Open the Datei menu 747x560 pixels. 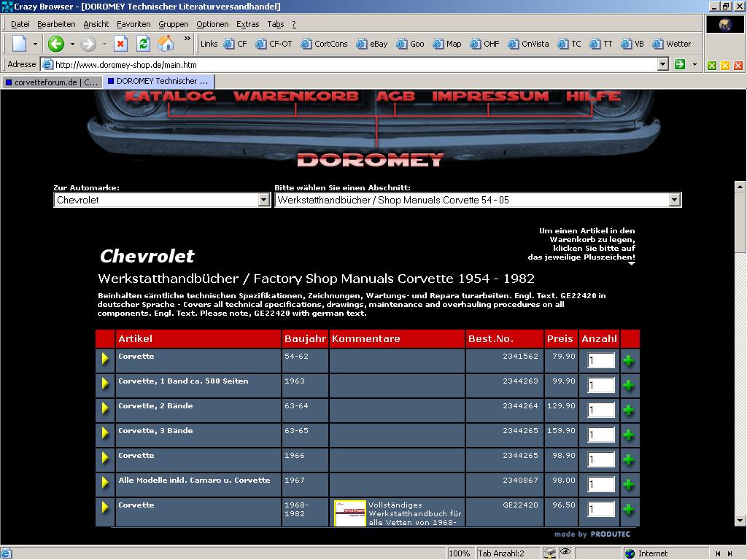(x=20, y=24)
